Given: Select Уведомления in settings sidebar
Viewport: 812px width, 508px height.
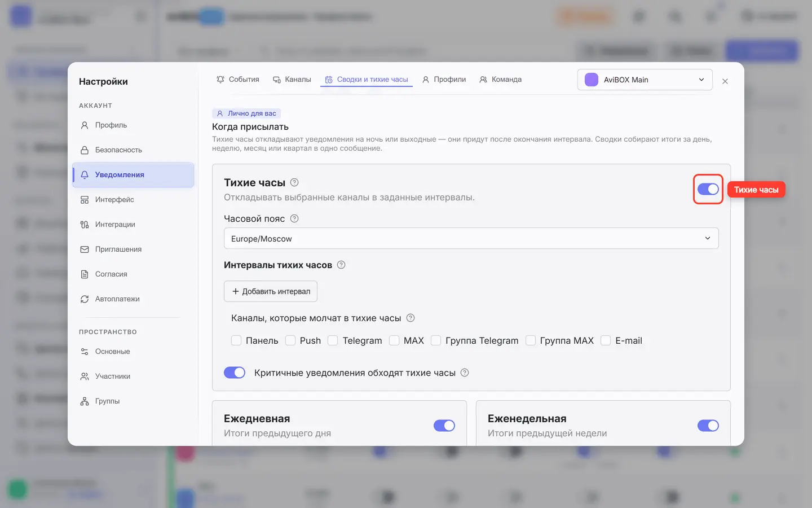Looking at the screenshot, I should click(x=133, y=175).
